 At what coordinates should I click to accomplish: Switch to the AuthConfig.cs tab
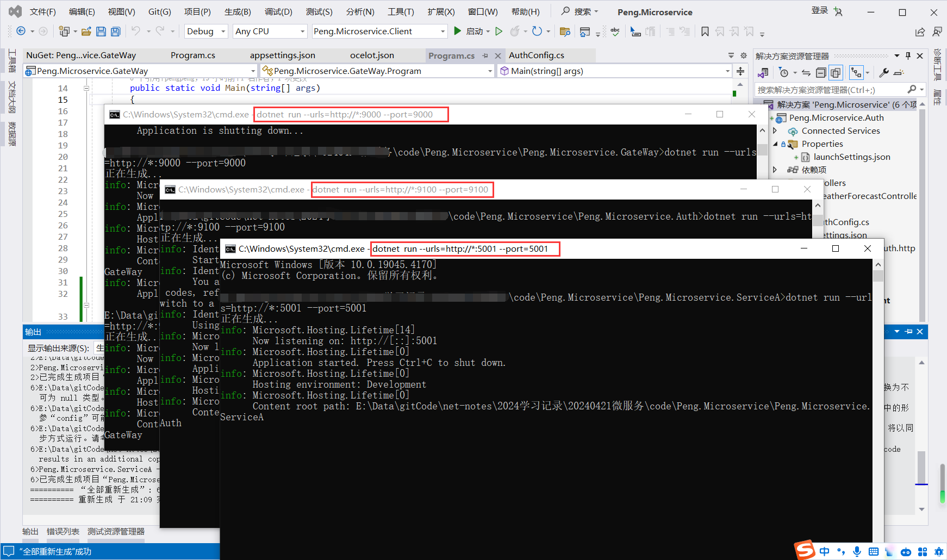[537, 55]
